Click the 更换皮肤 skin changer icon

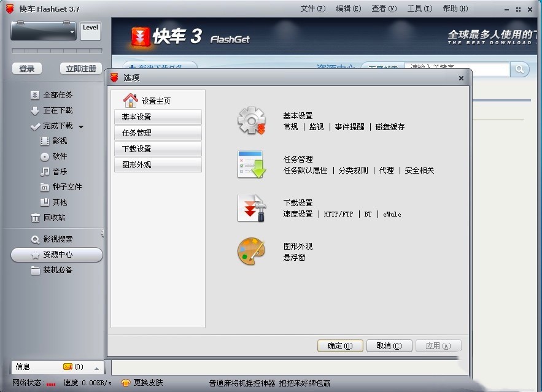(124, 382)
